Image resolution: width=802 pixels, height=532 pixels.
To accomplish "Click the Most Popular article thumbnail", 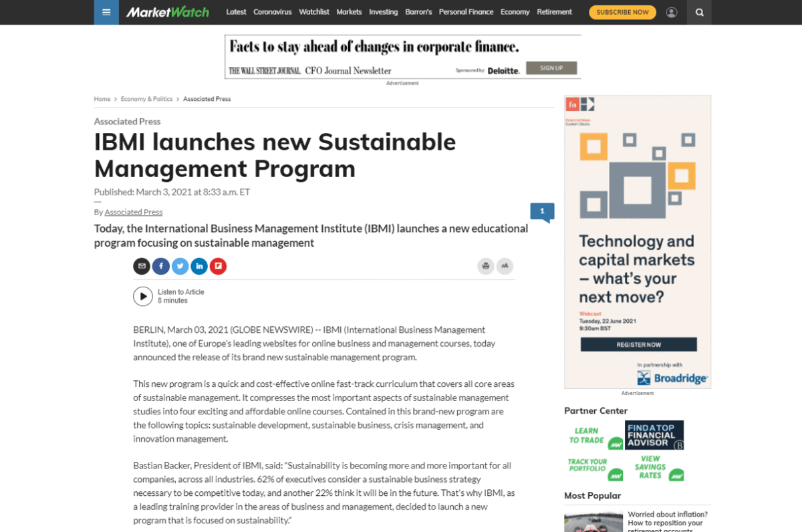I will coord(593,522).
